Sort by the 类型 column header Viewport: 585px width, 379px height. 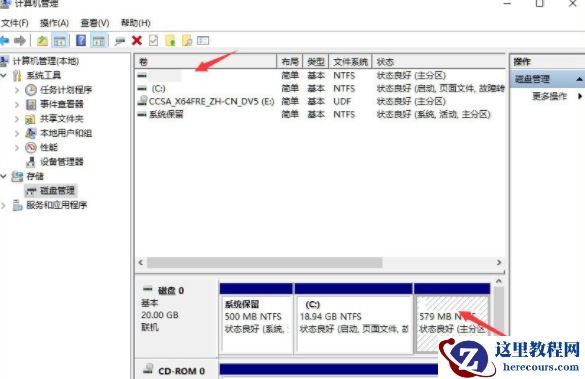point(316,62)
